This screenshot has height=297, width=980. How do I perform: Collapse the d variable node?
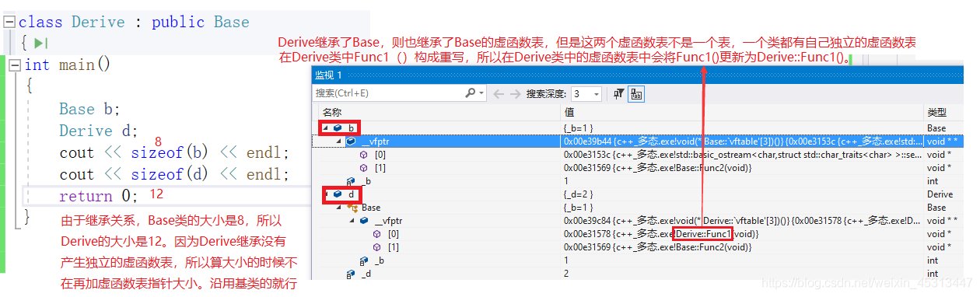pos(326,194)
